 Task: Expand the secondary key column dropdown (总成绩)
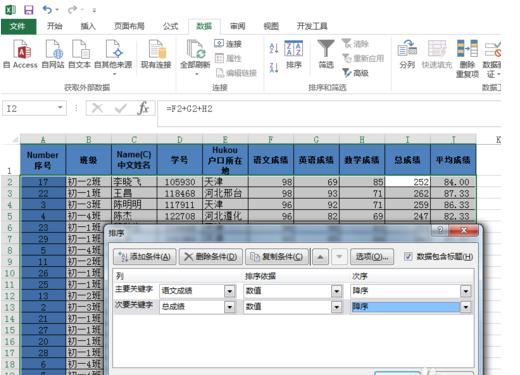(x=230, y=307)
